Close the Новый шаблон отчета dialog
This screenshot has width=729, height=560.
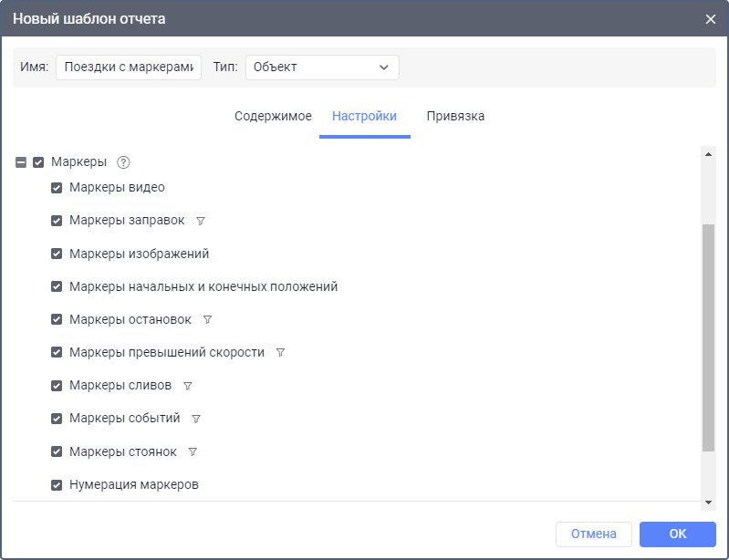pyautogui.click(x=711, y=19)
